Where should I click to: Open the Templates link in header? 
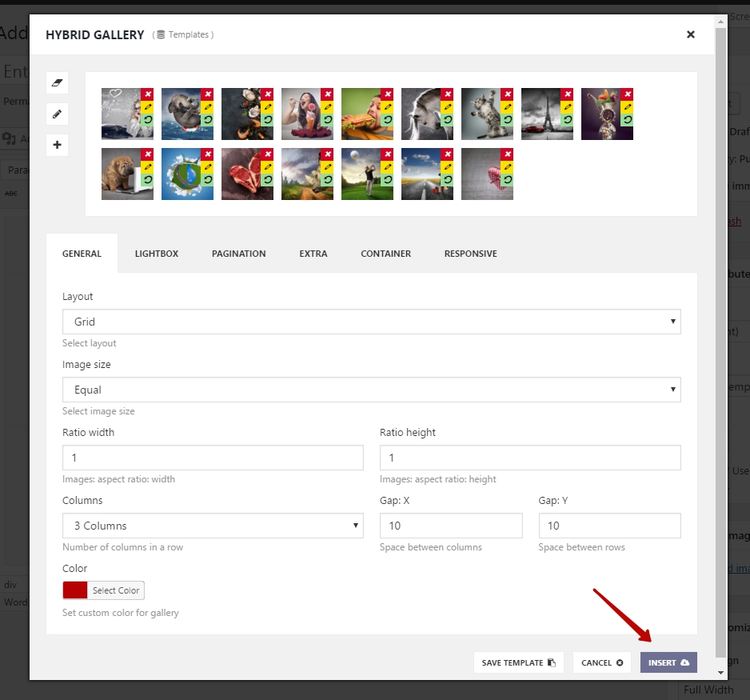(x=184, y=34)
